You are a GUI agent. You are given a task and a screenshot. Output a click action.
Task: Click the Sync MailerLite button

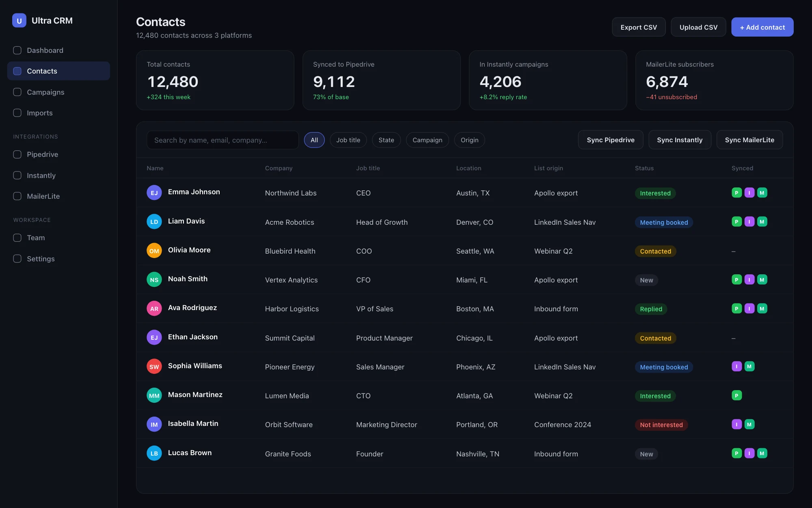click(749, 140)
